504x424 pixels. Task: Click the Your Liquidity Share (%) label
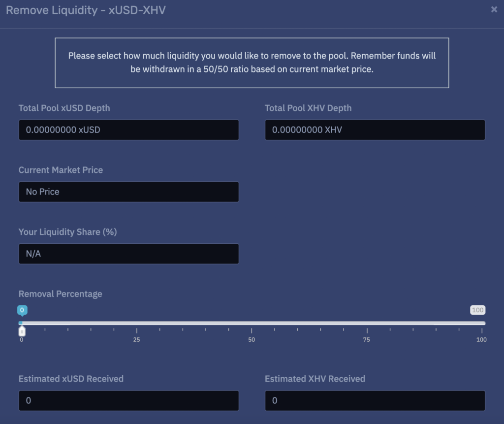68,232
